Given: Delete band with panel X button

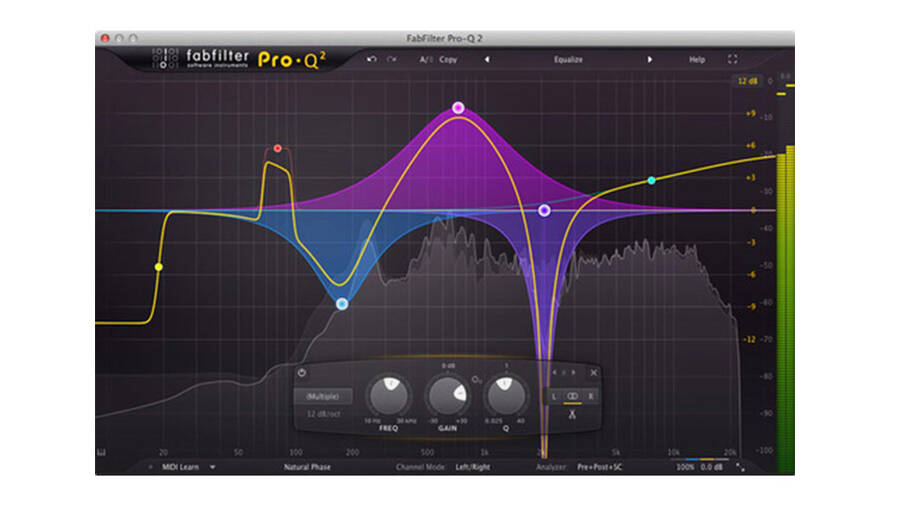Looking at the screenshot, I should pos(593,373).
